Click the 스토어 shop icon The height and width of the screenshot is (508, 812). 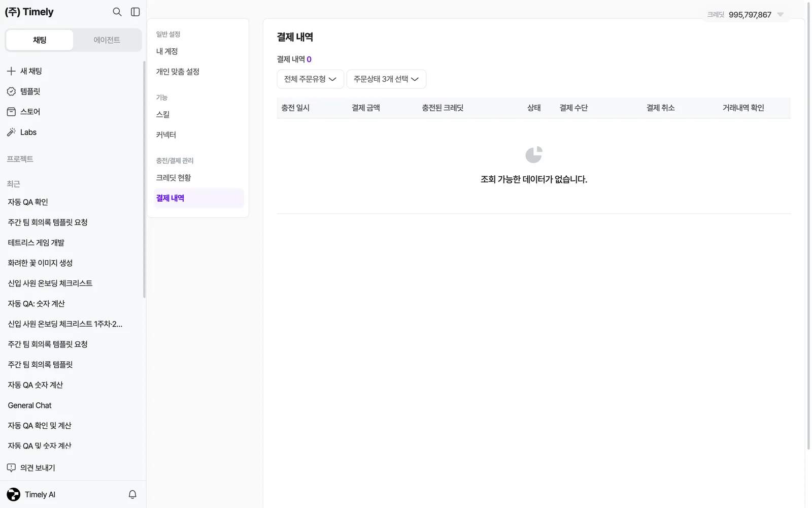click(11, 112)
